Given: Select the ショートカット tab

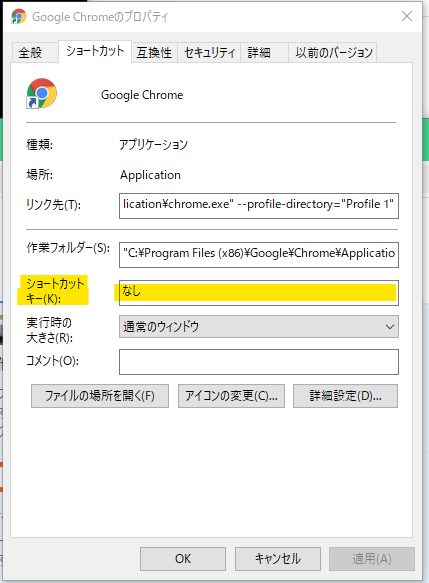Looking at the screenshot, I should 95,51.
